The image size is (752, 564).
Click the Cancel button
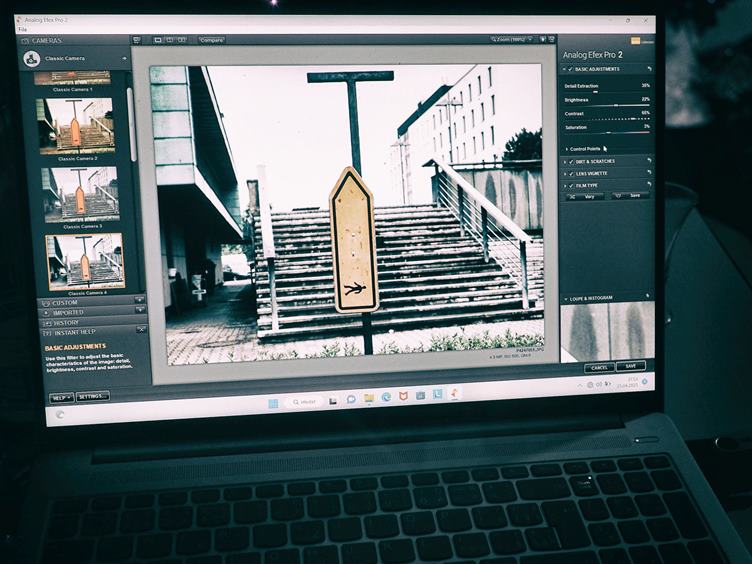pyautogui.click(x=599, y=368)
